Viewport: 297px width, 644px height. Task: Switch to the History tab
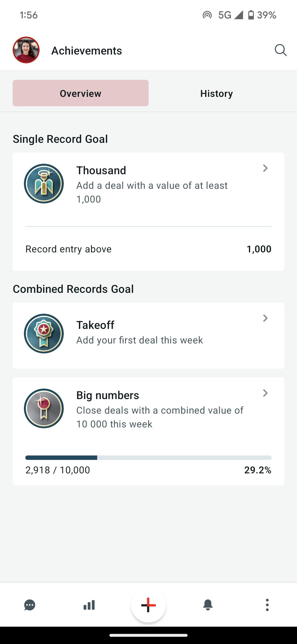tap(216, 93)
